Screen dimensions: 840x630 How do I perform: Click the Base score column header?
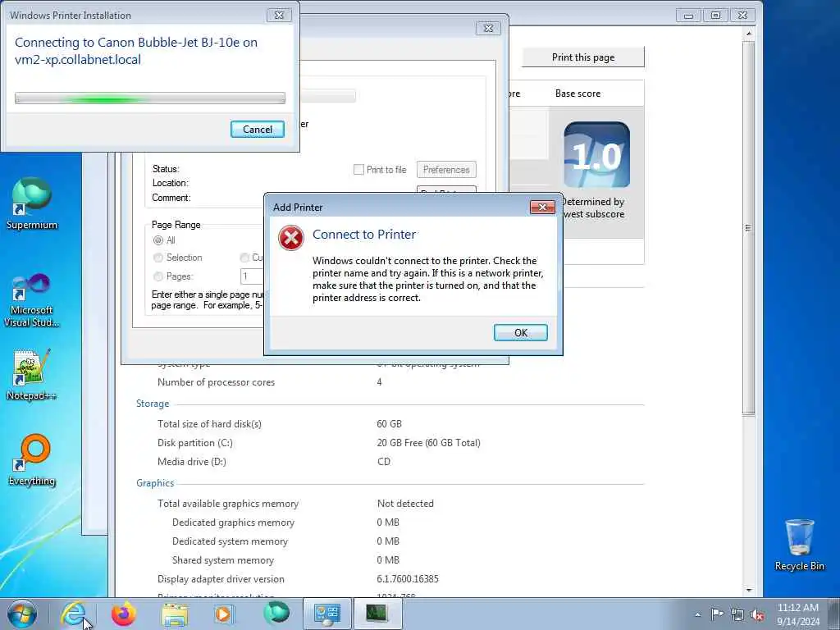pos(577,94)
